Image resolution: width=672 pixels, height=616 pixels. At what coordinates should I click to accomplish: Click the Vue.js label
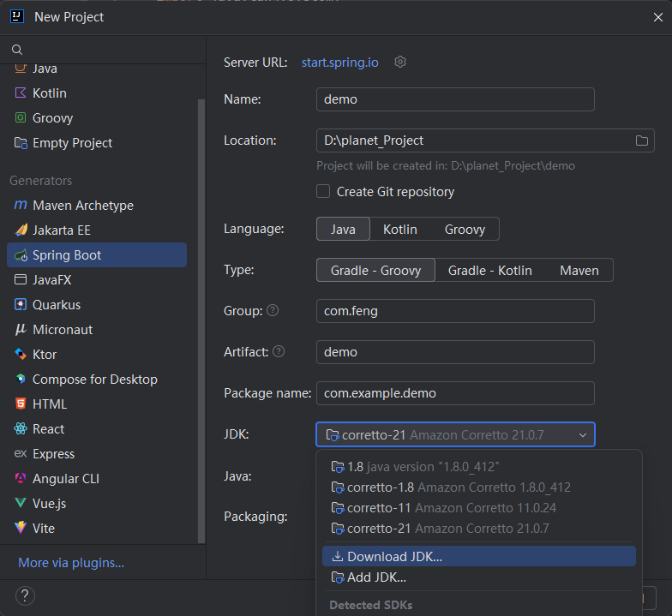click(x=50, y=504)
